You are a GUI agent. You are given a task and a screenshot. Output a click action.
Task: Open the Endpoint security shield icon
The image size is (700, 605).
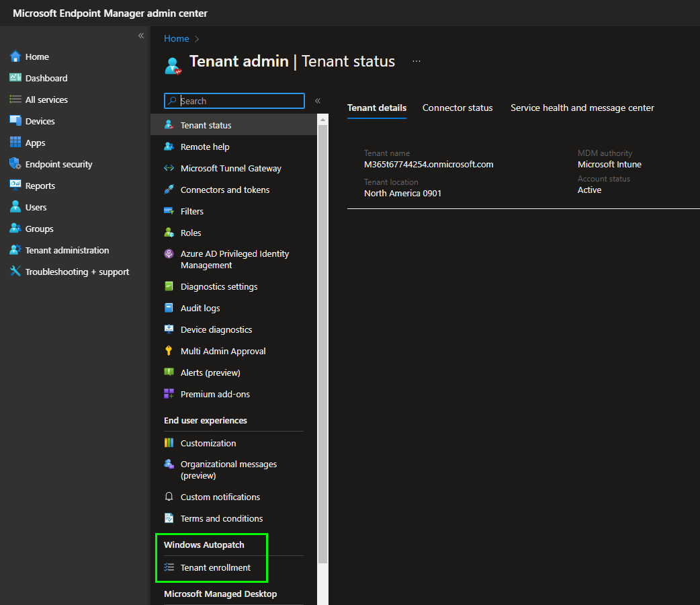[x=15, y=164]
